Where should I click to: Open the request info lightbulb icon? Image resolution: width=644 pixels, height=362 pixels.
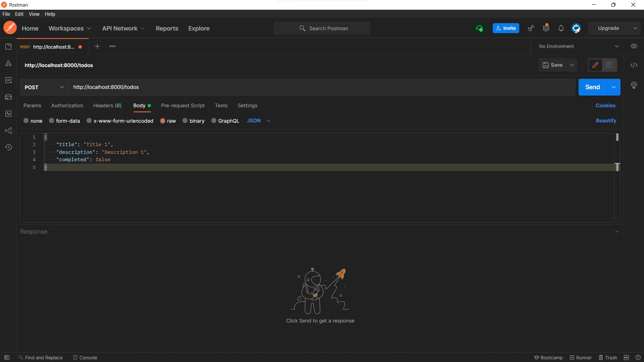pyautogui.click(x=634, y=85)
